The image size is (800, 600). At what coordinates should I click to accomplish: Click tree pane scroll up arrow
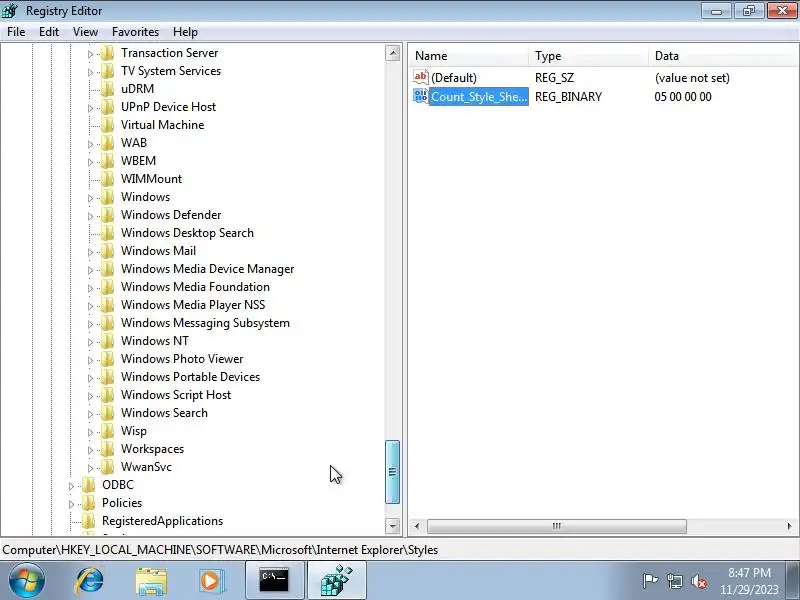click(392, 53)
